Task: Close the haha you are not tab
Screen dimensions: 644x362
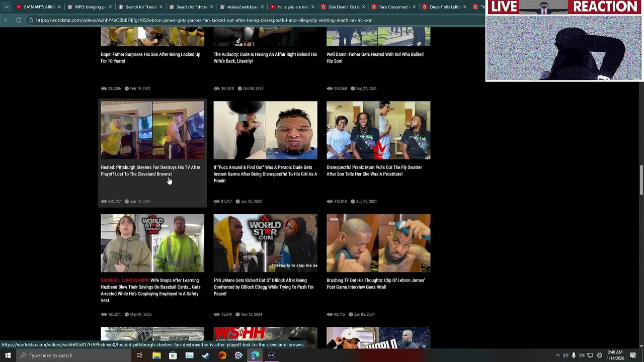Action: click(313, 7)
